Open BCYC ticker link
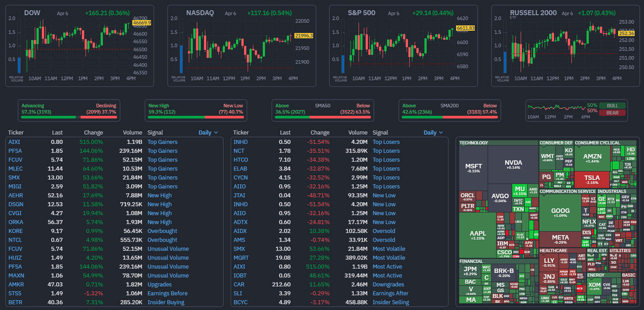Image resolution: width=644 pixels, height=310 pixels. (x=240, y=302)
